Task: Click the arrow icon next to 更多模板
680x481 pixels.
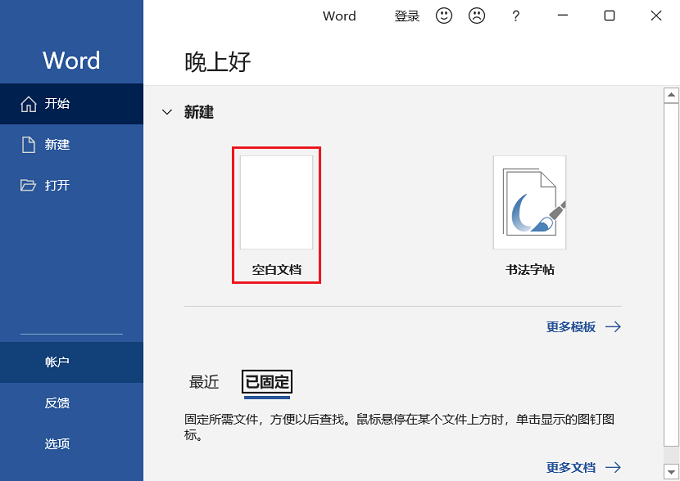Action: coord(613,327)
